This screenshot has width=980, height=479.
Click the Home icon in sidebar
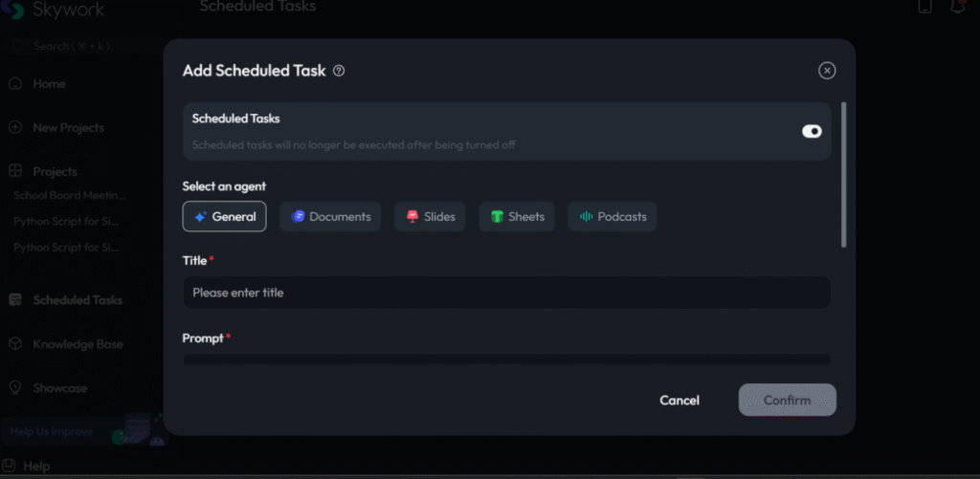(15, 84)
